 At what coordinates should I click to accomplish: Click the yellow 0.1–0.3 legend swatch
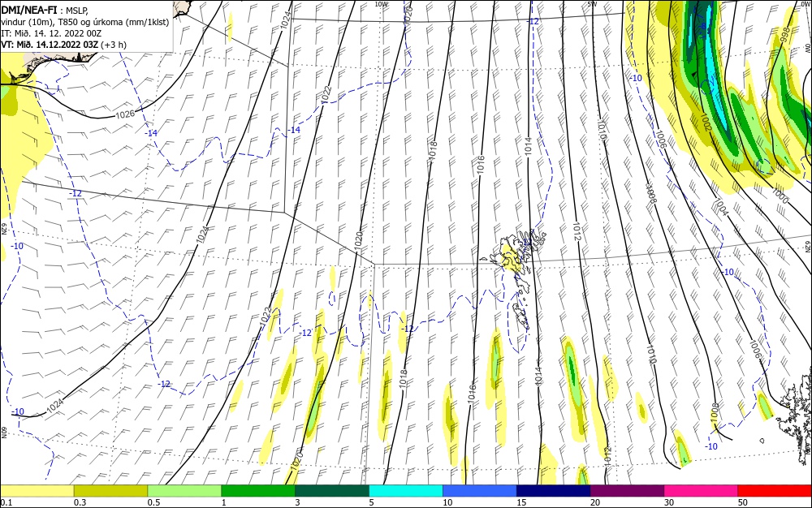pyautogui.click(x=37, y=491)
